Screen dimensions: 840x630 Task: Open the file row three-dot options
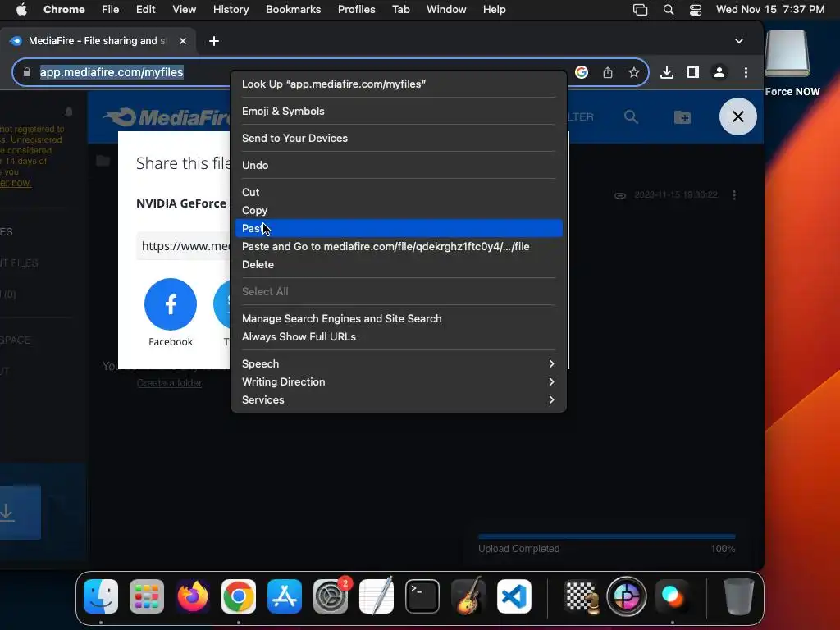click(x=734, y=195)
